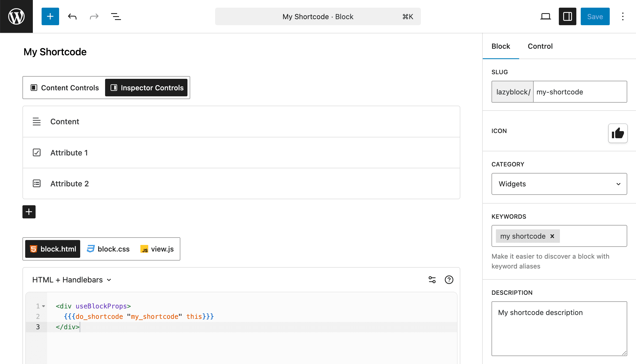Viewport: 636px width, 364px height.
Task: Open the document overview list view
Action: click(x=116, y=16)
